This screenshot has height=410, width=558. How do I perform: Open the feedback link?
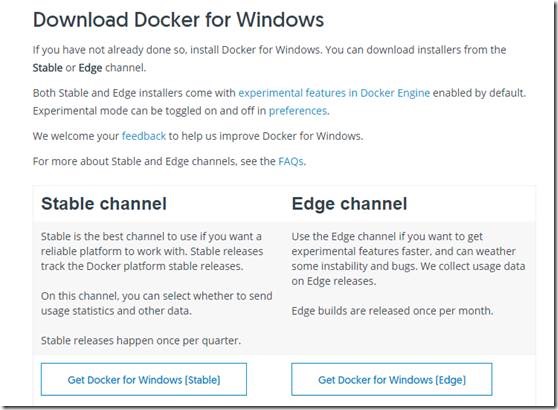(144, 136)
